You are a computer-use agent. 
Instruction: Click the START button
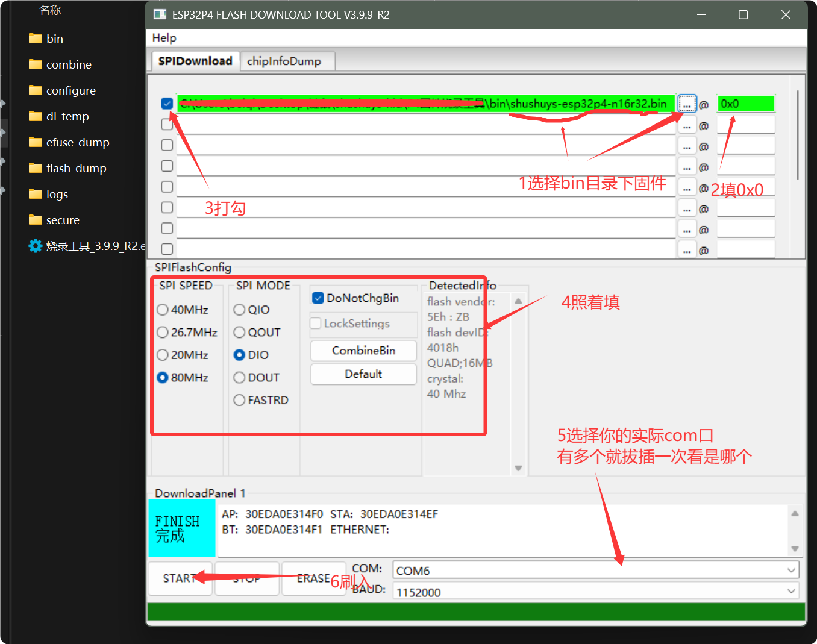[x=180, y=578]
